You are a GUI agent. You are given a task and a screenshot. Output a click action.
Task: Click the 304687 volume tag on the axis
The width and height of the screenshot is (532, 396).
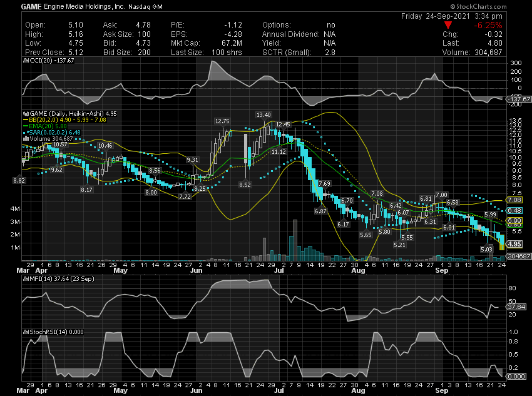pos(518,256)
